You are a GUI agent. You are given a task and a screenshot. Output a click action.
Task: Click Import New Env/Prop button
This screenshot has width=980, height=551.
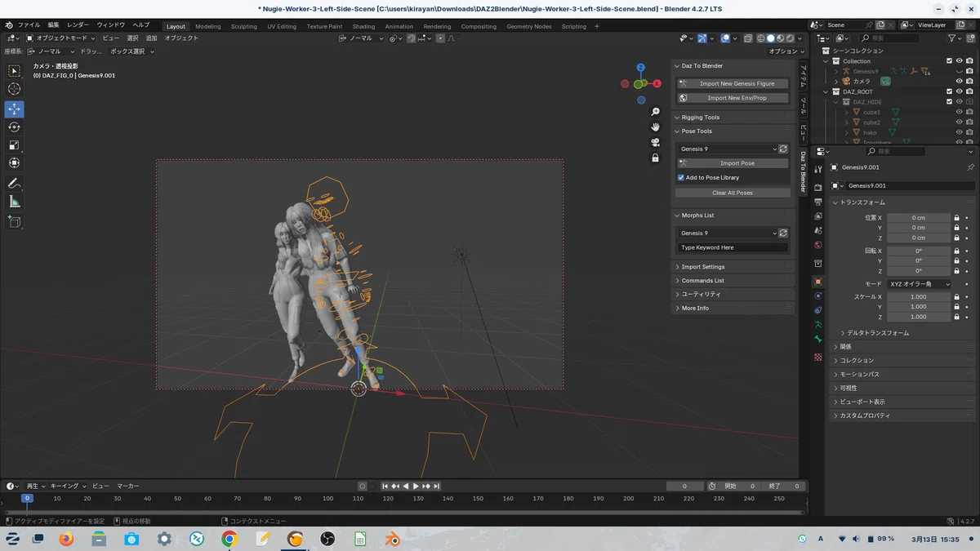[733, 98]
